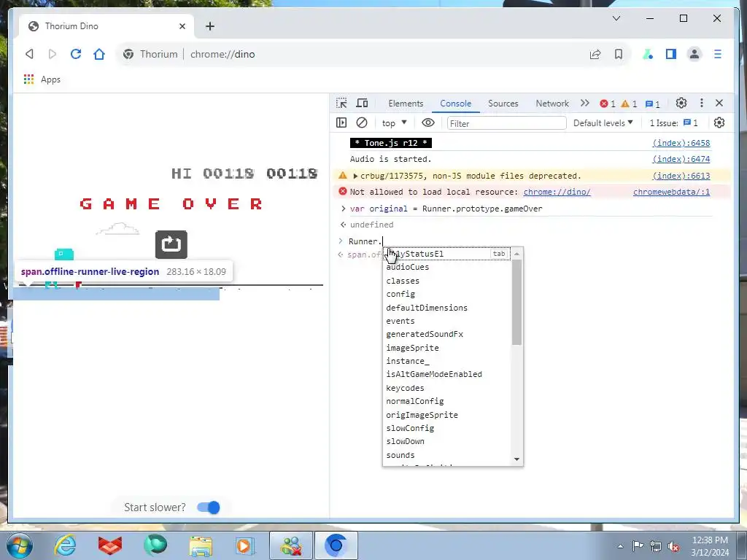Image resolution: width=747 pixels, height=560 pixels.
Task: Launch Internet Explorer from taskbar
Action: coord(65,545)
